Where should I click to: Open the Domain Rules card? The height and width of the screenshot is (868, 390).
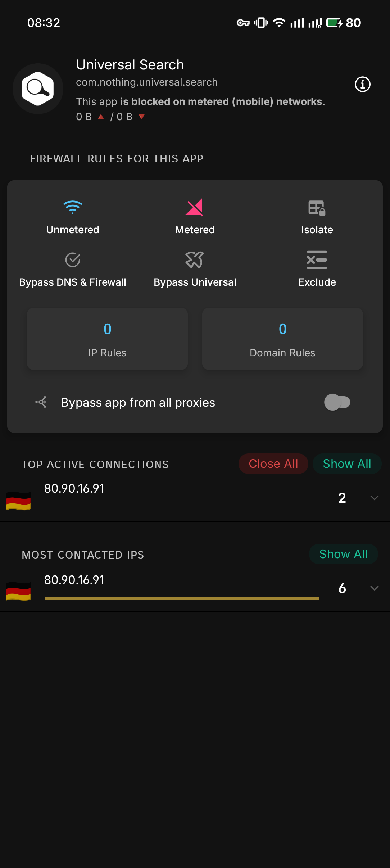(282, 339)
